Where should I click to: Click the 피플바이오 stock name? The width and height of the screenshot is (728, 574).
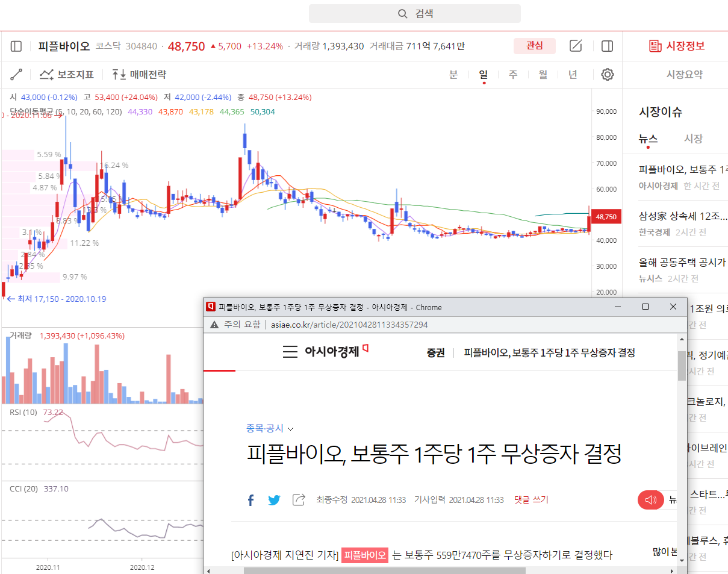point(64,46)
